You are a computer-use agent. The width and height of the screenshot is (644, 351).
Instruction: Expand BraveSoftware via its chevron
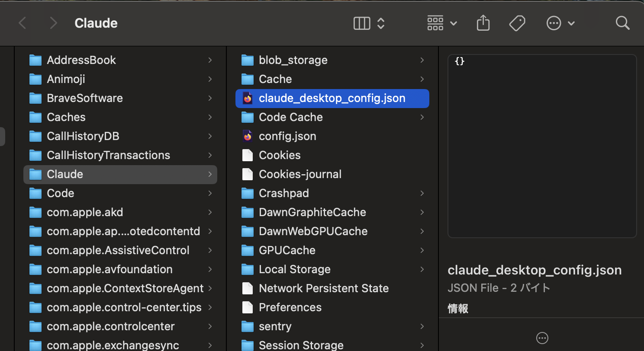[210, 98]
